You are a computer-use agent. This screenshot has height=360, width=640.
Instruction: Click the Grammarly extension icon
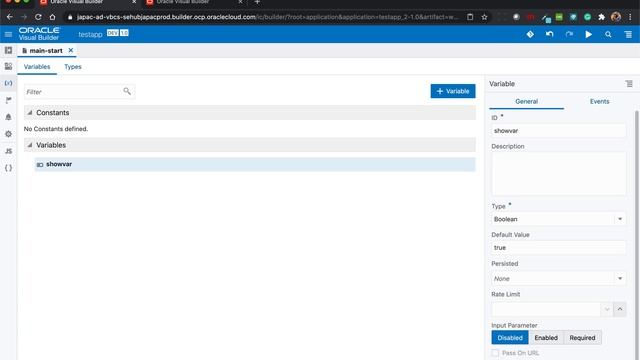[x=587, y=17]
